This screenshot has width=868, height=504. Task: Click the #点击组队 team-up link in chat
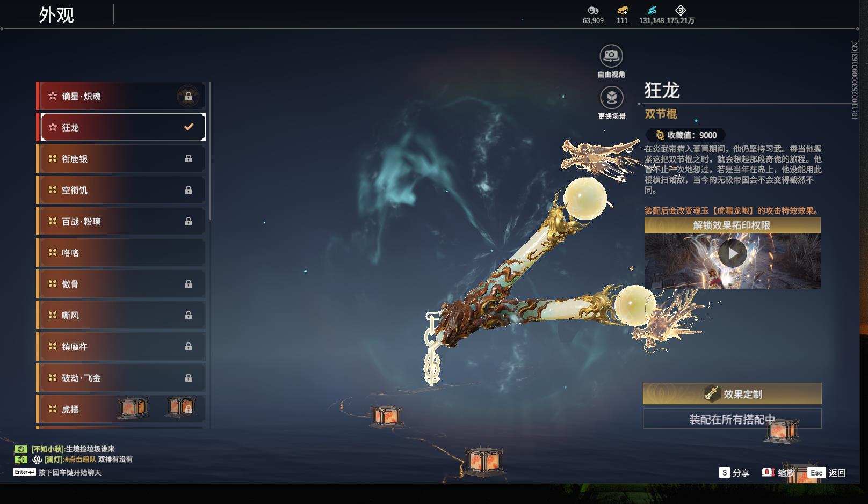click(x=80, y=459)
